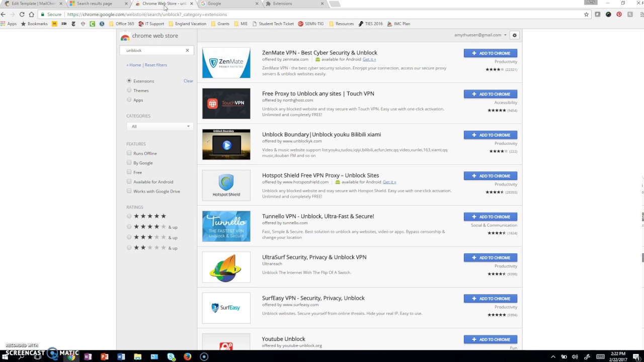Image resolution: width=644 pixels, height=362 pixels.
Task: Switch to Edit Template MailChimp tab
Action: [x=33, y=4]
